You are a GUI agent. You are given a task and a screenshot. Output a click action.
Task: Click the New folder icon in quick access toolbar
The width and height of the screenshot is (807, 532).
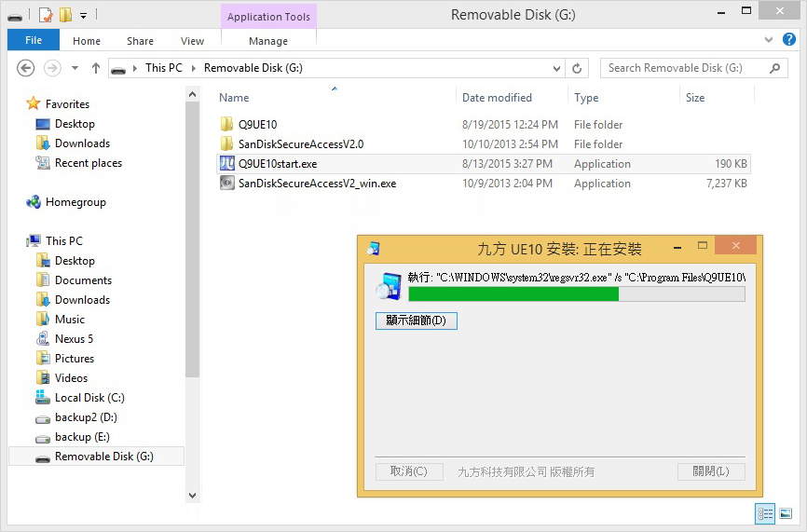click(65, 15)
